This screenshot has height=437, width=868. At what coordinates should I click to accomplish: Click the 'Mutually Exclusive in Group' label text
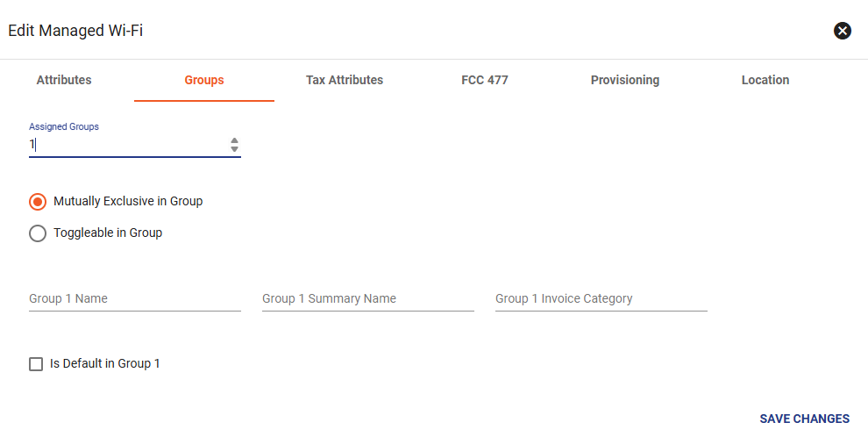128,201
